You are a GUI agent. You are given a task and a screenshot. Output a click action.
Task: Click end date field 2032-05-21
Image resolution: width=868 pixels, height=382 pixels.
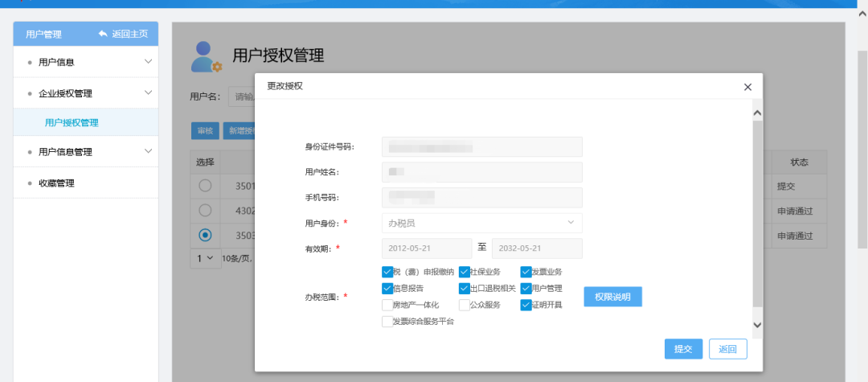tap(537, 249)
